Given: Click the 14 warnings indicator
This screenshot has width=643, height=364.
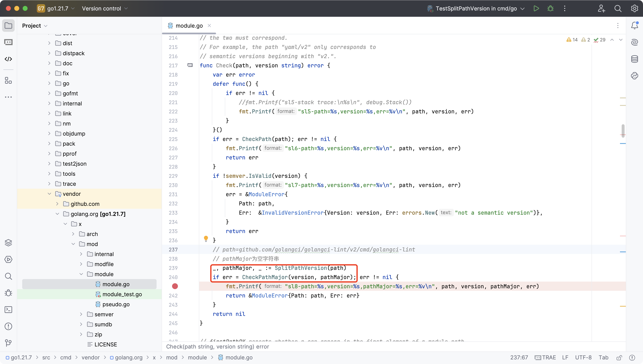Looking at the screenshot, I should (x=572, y=40).
